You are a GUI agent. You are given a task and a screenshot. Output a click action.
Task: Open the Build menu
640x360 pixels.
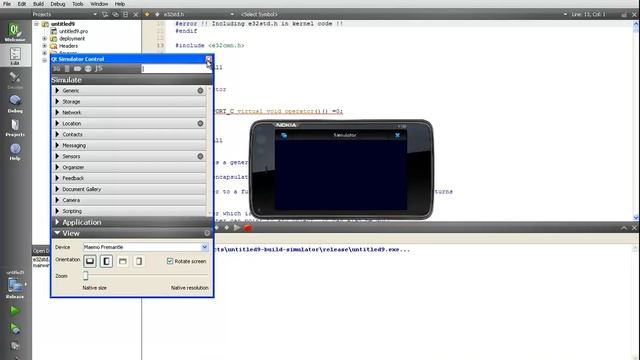[38, 4]
